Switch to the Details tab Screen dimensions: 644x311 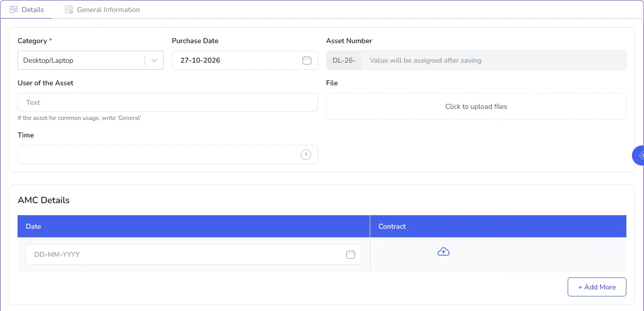tap(27, 10)
